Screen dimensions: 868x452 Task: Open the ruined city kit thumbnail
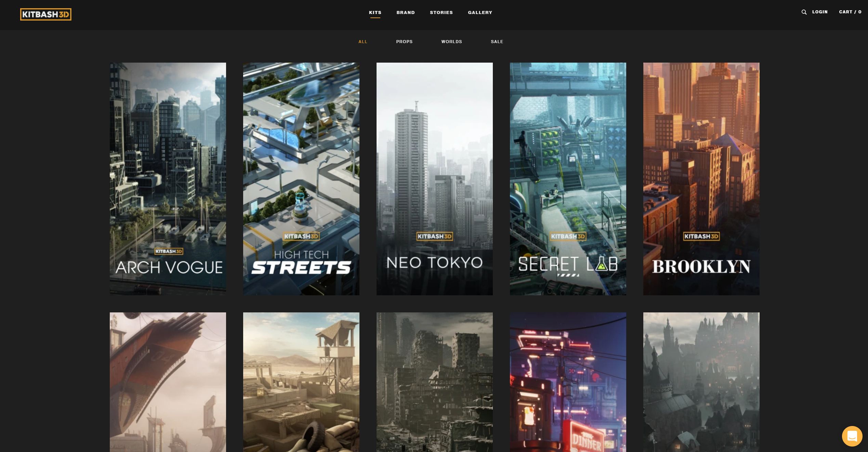click(x=435, y=382)
